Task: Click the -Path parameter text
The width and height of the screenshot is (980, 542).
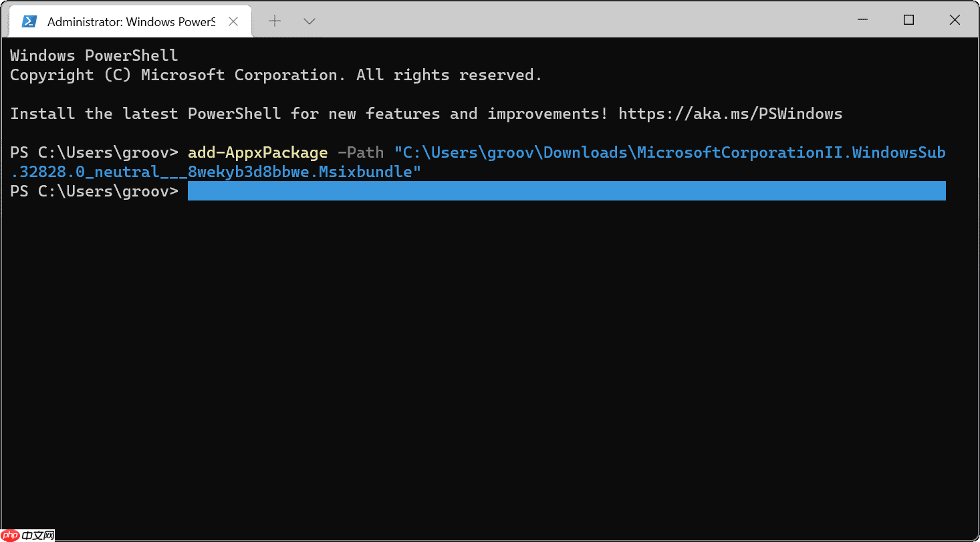Action: click(x=361, y=152)
